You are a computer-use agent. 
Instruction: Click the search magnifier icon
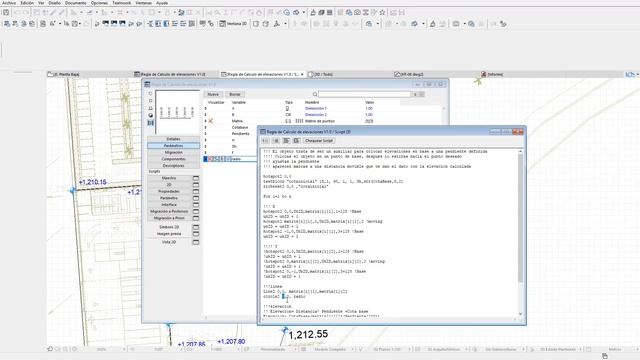(315, 94)
